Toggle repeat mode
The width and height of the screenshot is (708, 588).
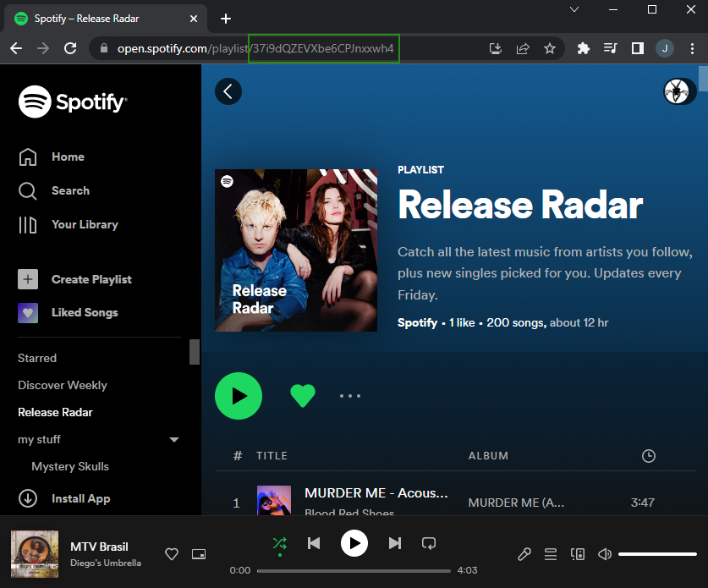point(429,543)
